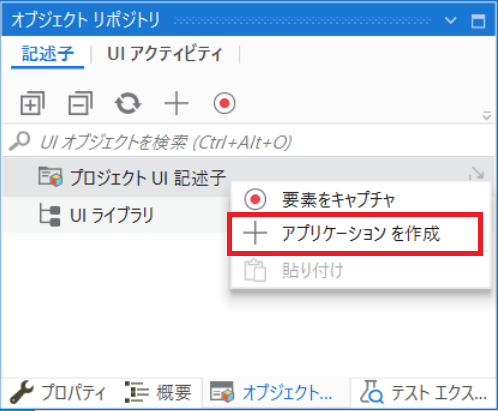Click the UI ライブラリ tree icon
Screen dimensions: 498x411
click(x=50, y=214)
